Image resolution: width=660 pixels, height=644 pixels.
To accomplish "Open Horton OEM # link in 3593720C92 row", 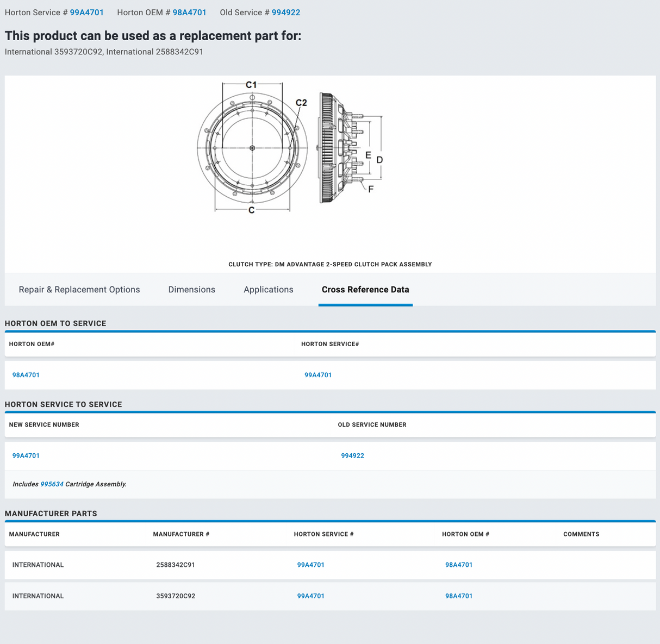I will point(458,596).
